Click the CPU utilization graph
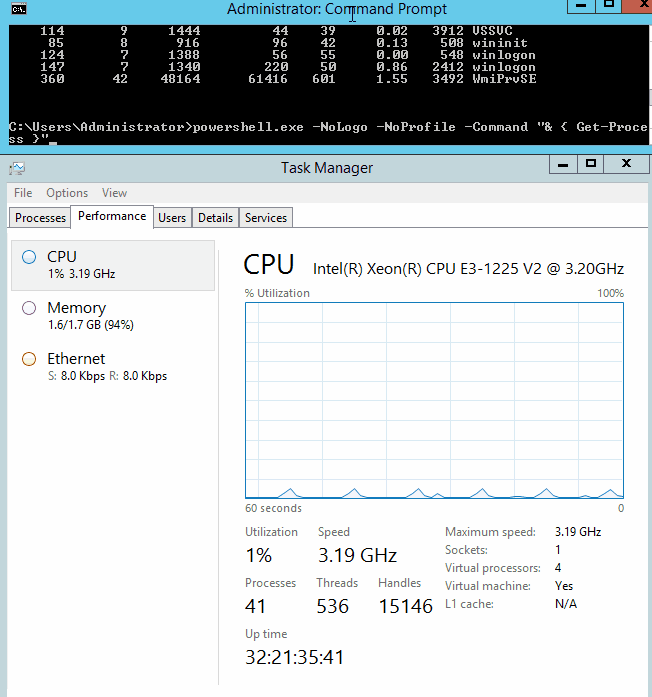Viewport: 652px width, 697px height. (x=434, y=401)
